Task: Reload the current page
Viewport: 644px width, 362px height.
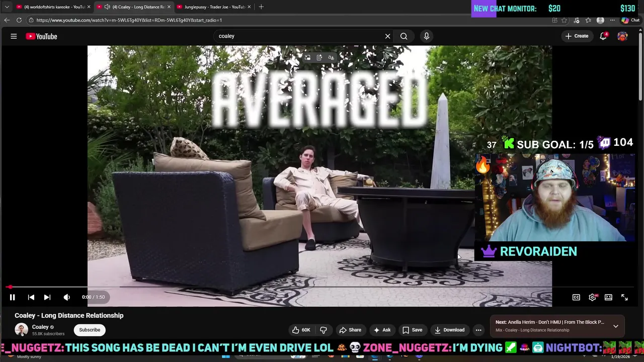Action: point(19,20)
